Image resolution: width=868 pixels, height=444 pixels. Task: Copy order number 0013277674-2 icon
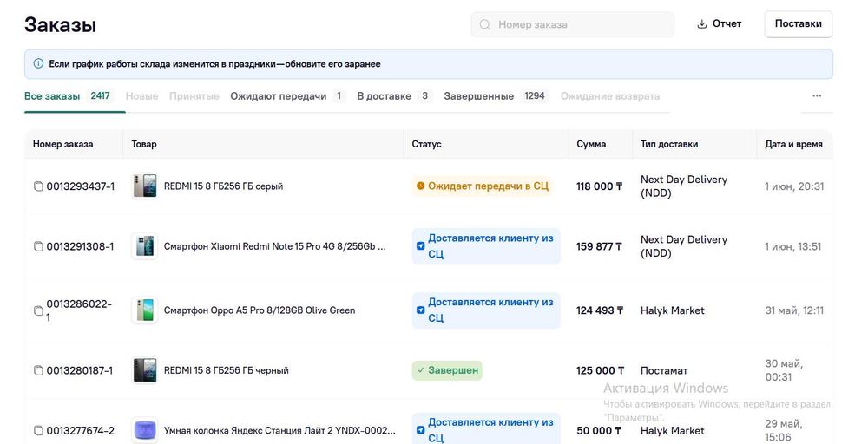[38, 430]
